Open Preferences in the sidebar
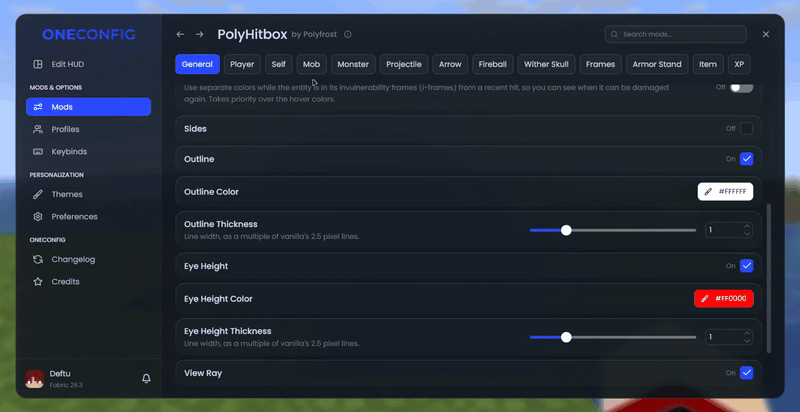Viewport: 800px width, 412px height. click(88, 217)
